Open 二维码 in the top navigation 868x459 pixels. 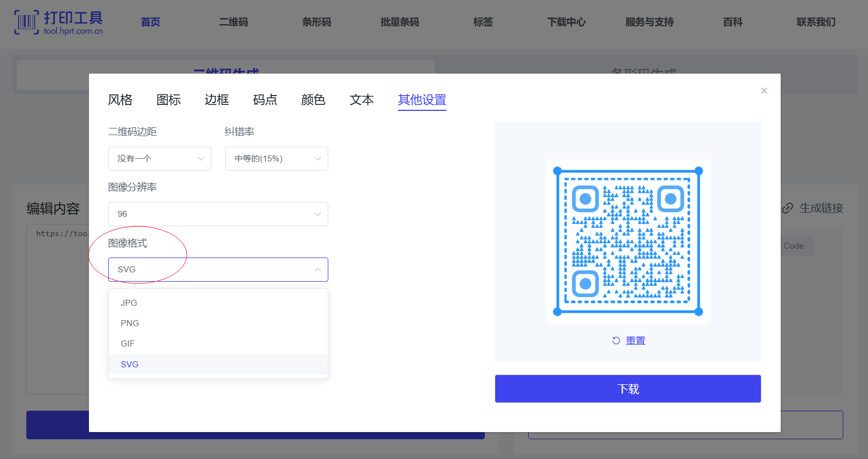click(x=233, y=22)
